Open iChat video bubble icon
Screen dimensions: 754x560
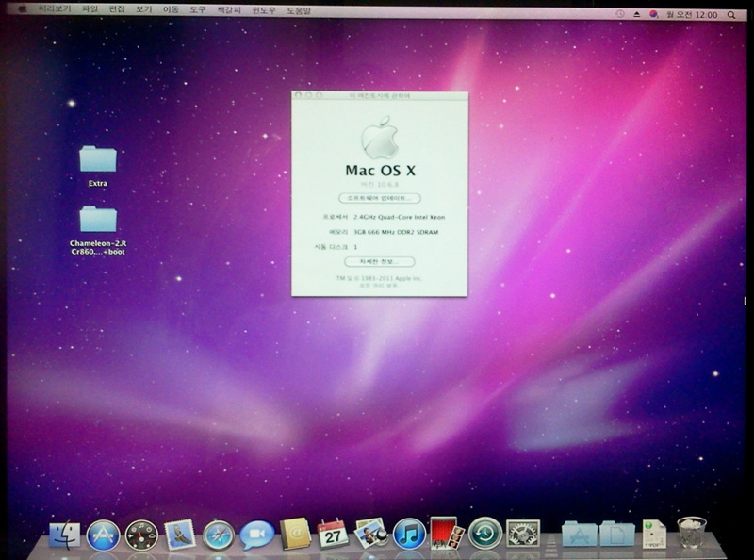pos(256,535)
